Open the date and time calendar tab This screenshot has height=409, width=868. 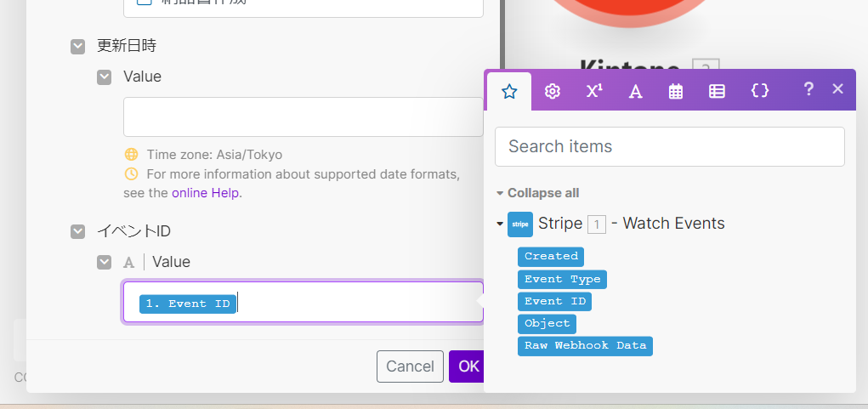[x=675, y=91]
